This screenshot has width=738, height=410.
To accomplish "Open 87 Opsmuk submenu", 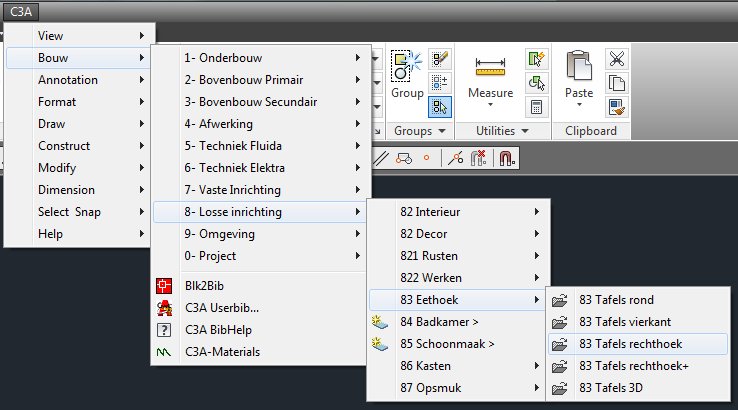I will coord(456,388).
